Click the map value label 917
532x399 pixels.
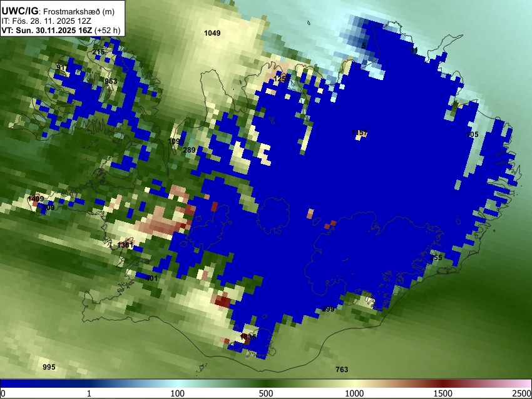tap(62, 68)
